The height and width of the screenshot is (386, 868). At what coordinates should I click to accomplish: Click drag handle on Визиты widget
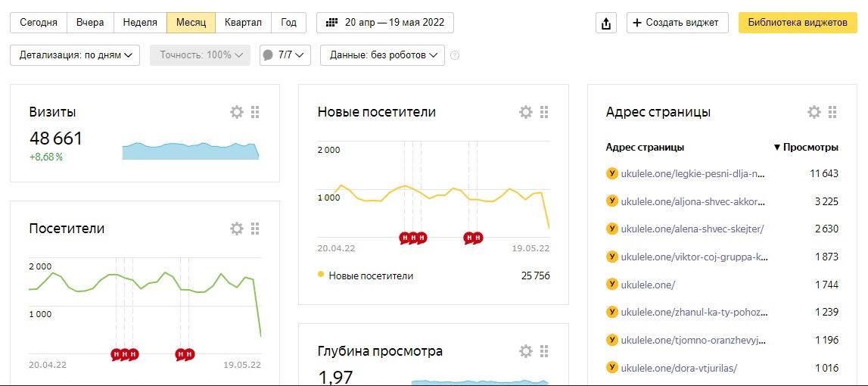pos(255,112)
